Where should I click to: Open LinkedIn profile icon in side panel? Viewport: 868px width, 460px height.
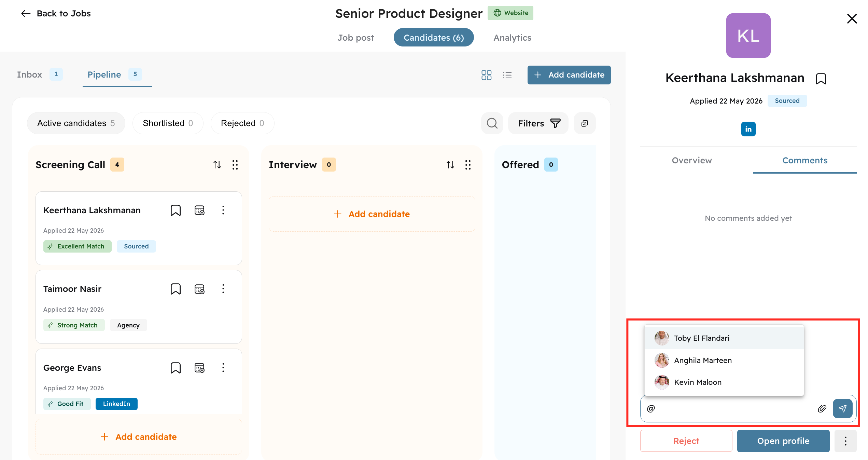[748, 129]
